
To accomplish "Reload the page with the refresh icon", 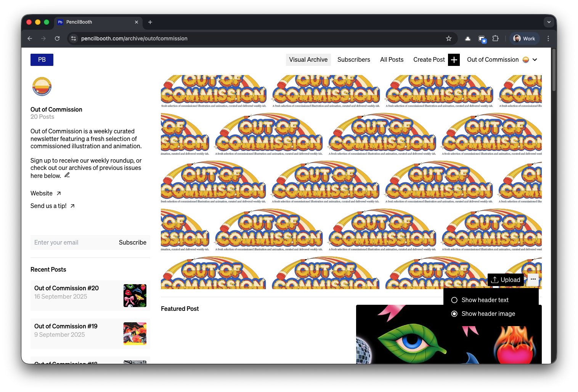I will point(57,38).
